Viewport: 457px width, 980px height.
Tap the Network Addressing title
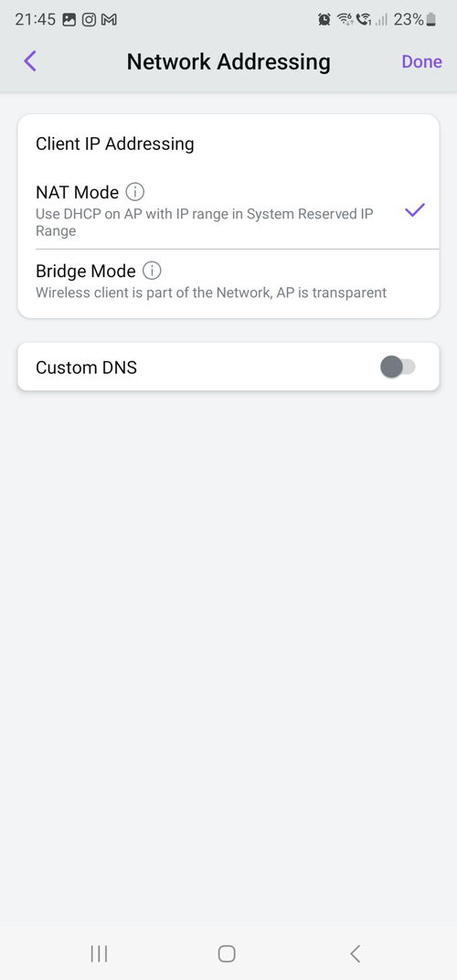coord(228,61)
